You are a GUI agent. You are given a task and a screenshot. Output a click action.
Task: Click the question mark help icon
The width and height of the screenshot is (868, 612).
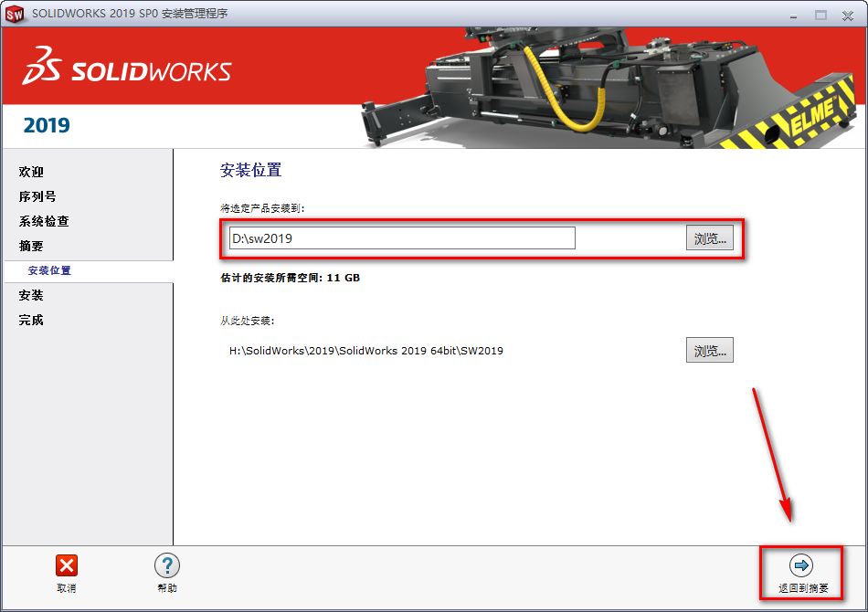click(x=166, y=565)
